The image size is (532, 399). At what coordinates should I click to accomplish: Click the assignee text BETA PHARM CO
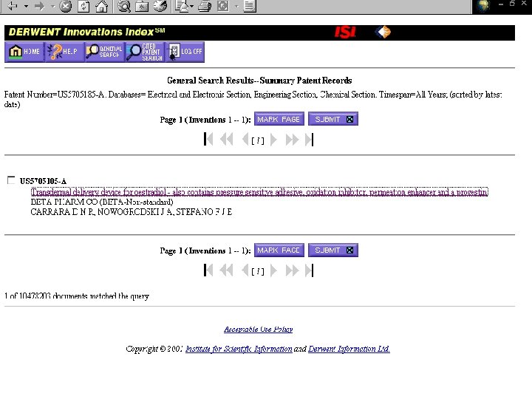tap(64, 202)
